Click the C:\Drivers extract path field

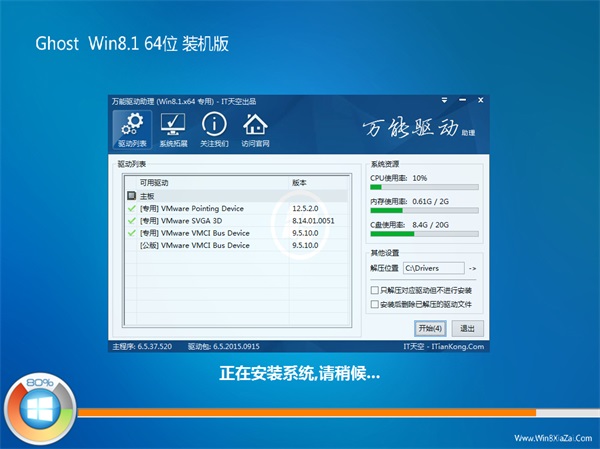pyautogui.click(x=434, y=268)
